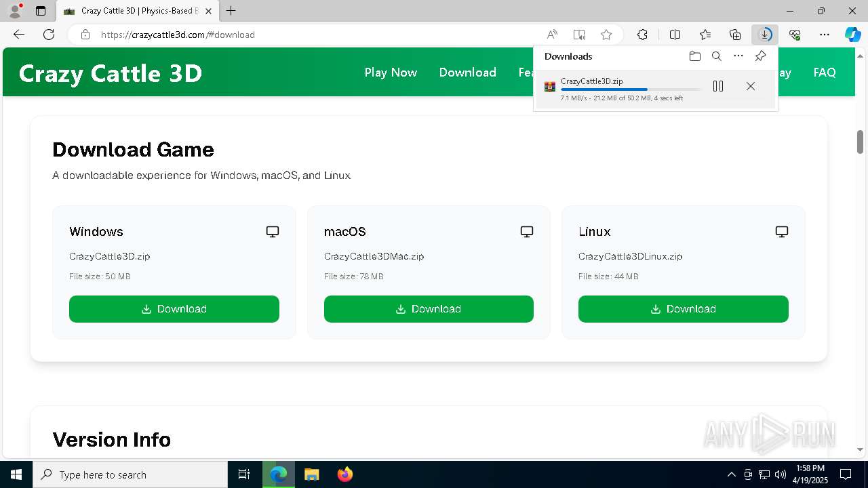Image resolution: width=868 pixels, height=488 pixels.
Task: Download the Linux version
Action: (684, 309)
